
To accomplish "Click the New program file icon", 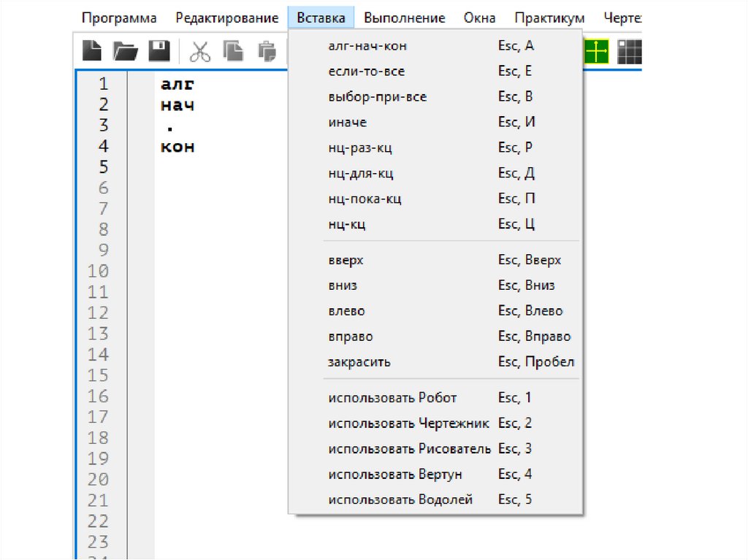I will point(91,50).
